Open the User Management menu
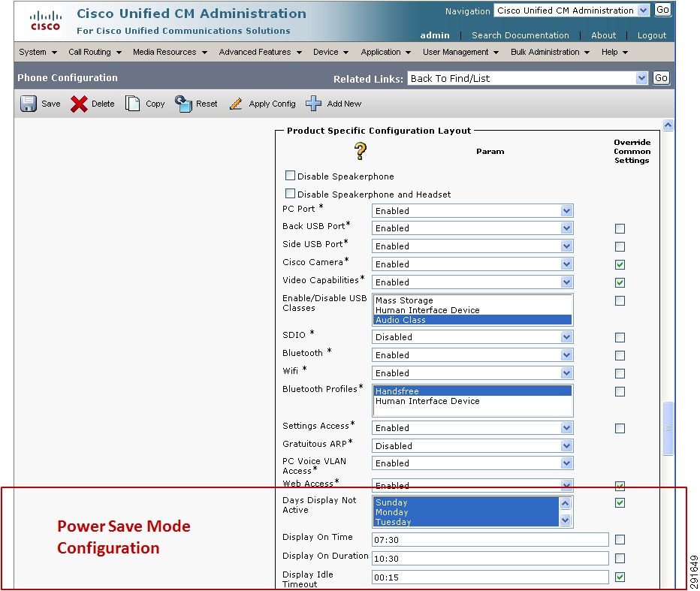 point(460,53)
